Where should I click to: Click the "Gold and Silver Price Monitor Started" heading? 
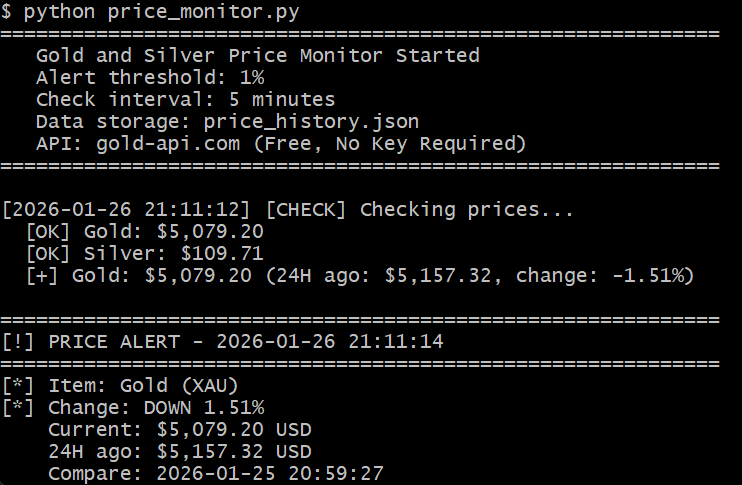[x=257, y=55]
